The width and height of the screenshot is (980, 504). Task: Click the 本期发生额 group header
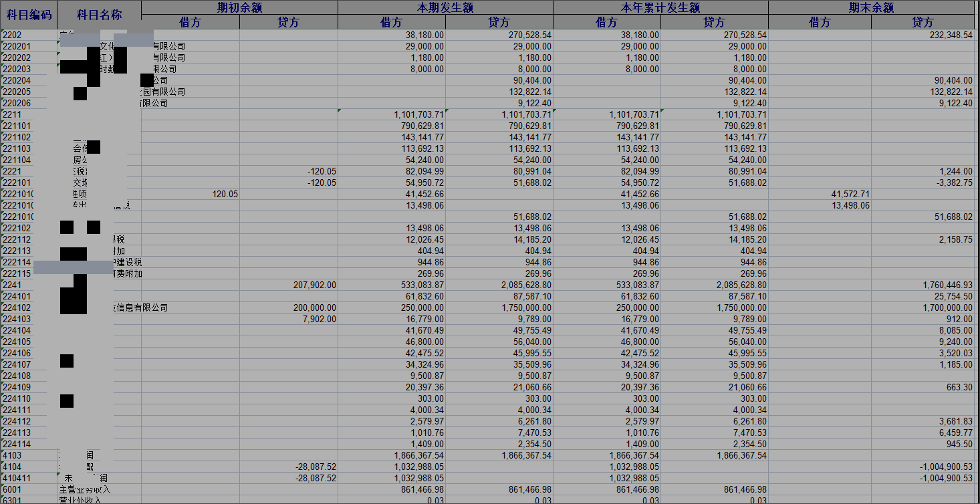[x=446, y=7]
